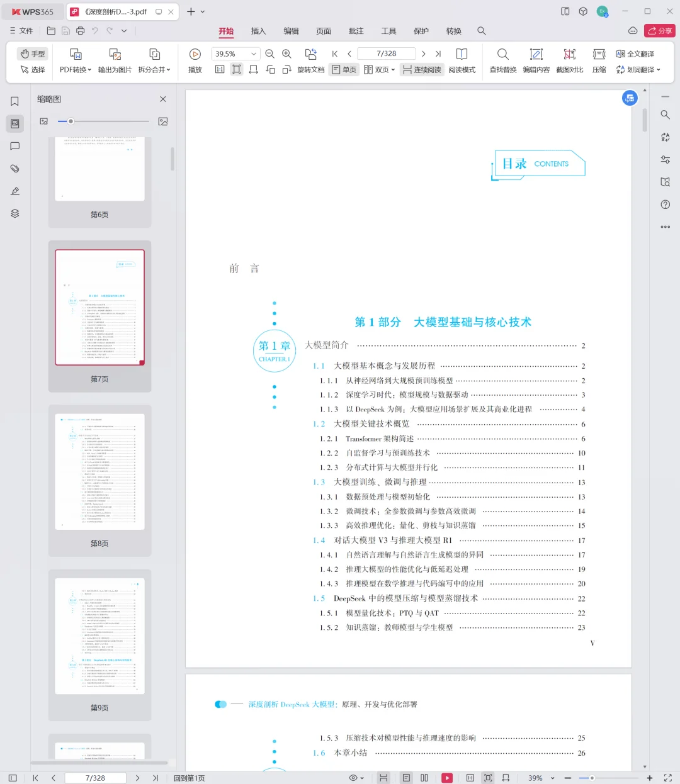Open the 页面 ribbon tab
Viewport: 680px width, 784px height.
[324, 31]
